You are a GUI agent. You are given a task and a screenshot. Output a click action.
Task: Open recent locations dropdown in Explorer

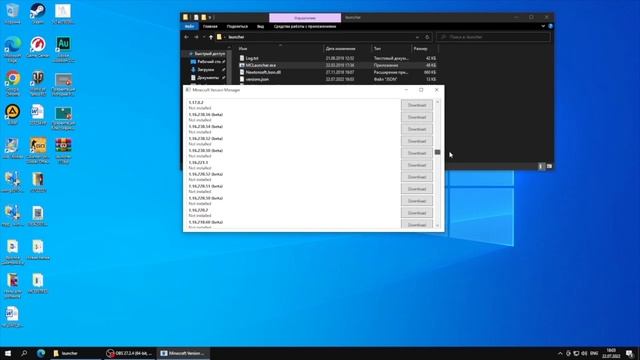coord(204,37)
